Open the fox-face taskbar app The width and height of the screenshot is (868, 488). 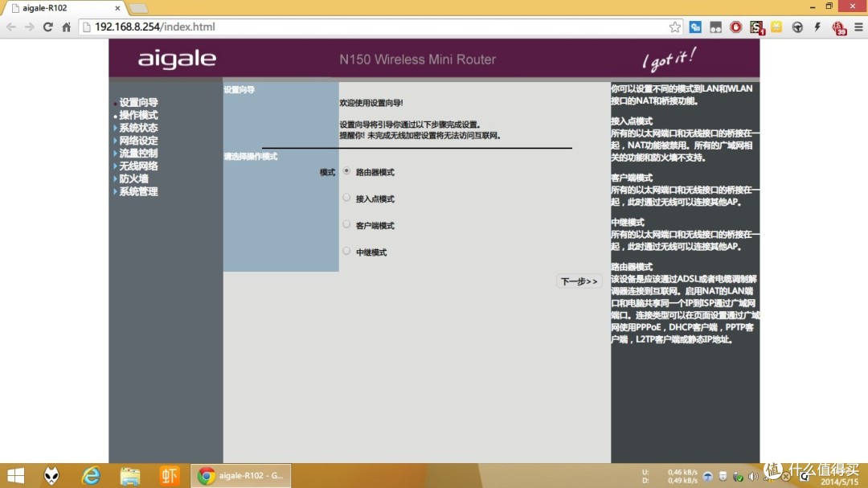pyautogui.click(x=51, y=475)
